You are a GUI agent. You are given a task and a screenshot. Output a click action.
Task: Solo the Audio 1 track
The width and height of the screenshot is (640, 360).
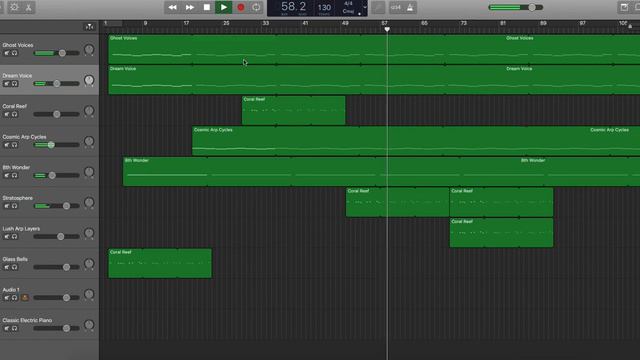coord(14,298)
